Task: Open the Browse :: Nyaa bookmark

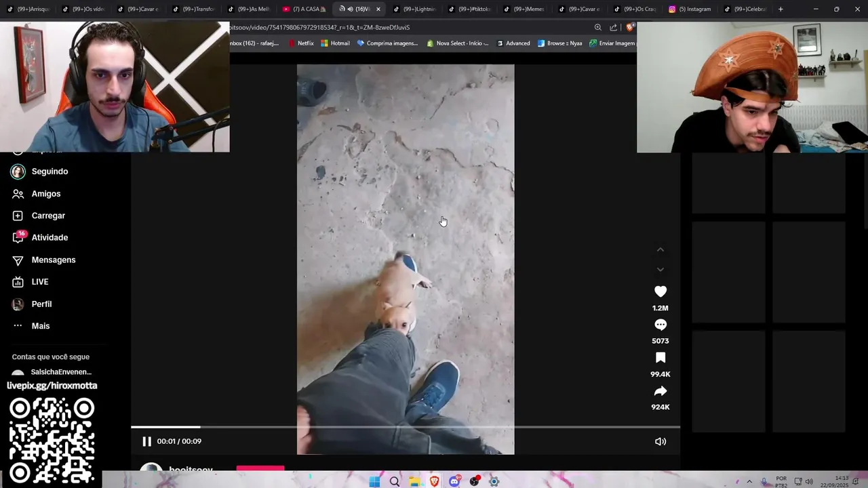Action: click(559, 43)
